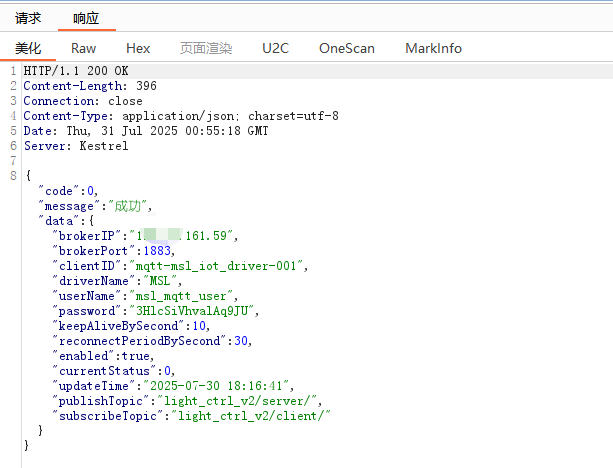The height and width of the screenshot is (468, 613).
Task: Click the "成功" message value
Action: [127, 206]
